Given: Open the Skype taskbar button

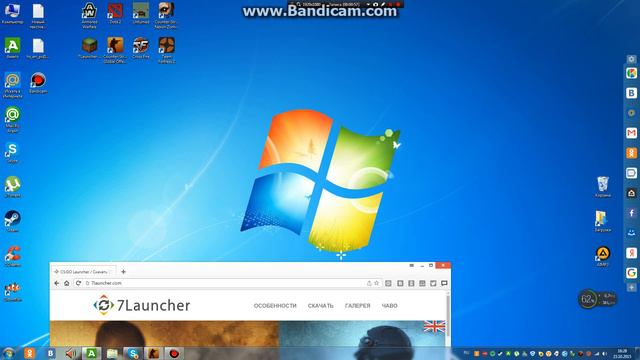Looking at the screenshot, I should tap(132, 353).
